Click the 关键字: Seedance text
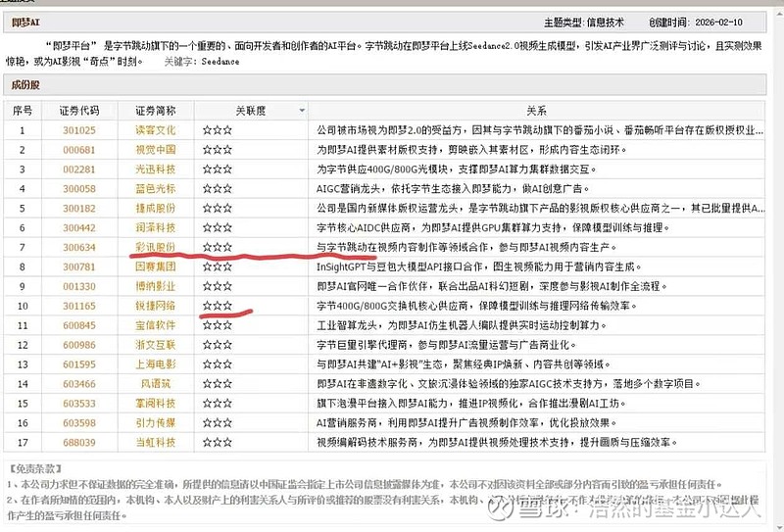This screenshot has height=532, width=784. point(202,62)
